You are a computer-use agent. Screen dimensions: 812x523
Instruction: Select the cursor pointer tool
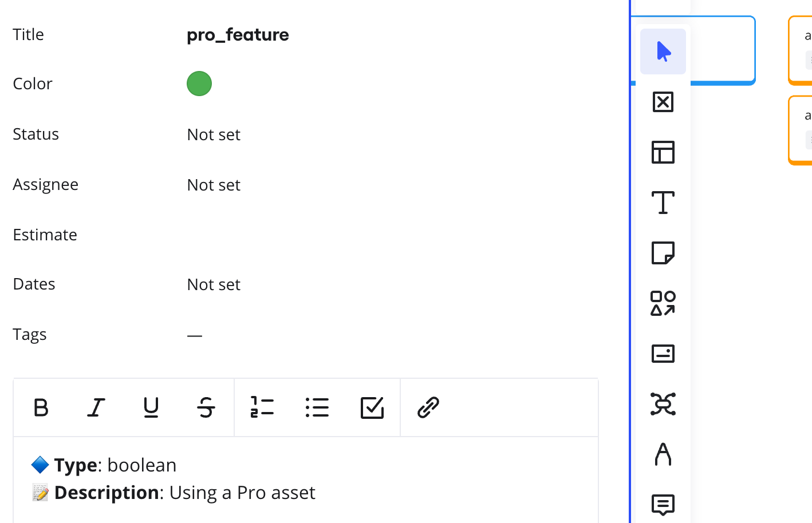pos(663,51)
